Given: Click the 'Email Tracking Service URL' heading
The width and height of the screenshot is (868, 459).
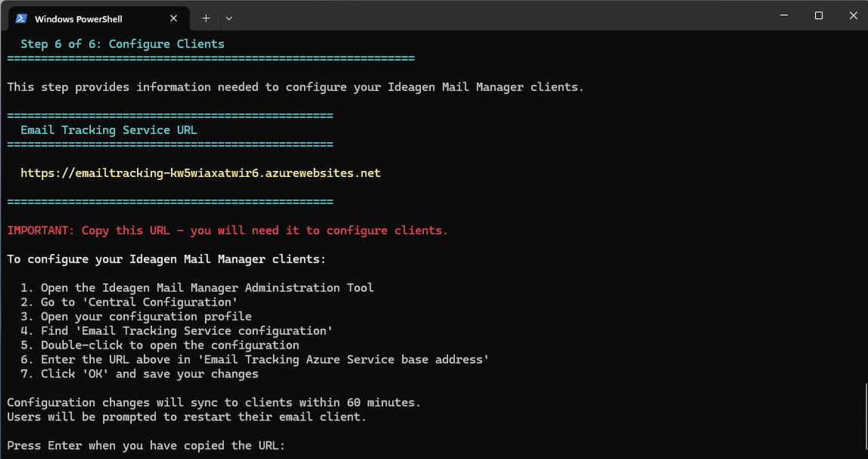Looking at the screenshot, I should point(108,130).
